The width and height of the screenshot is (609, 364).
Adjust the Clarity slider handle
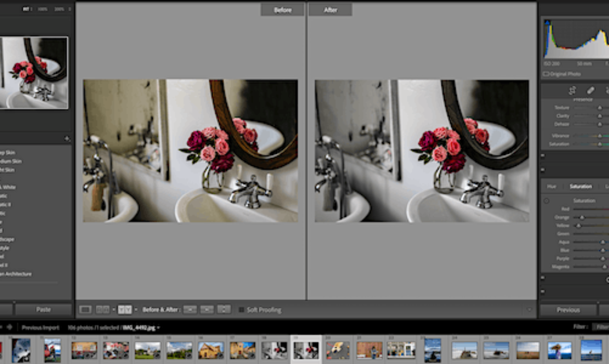[x=600, y=116]
